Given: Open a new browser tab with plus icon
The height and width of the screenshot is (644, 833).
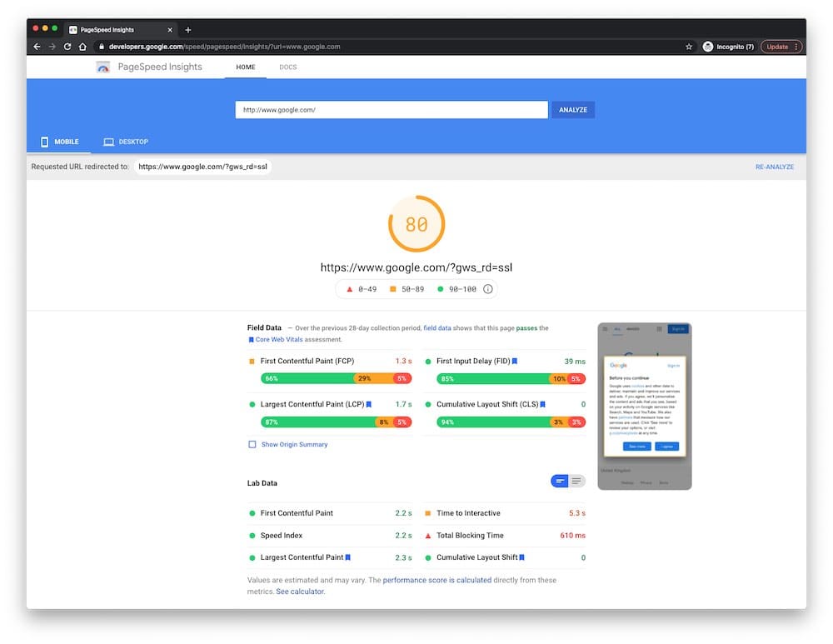Looking at the screenshot, I should [x=188, y=30].
